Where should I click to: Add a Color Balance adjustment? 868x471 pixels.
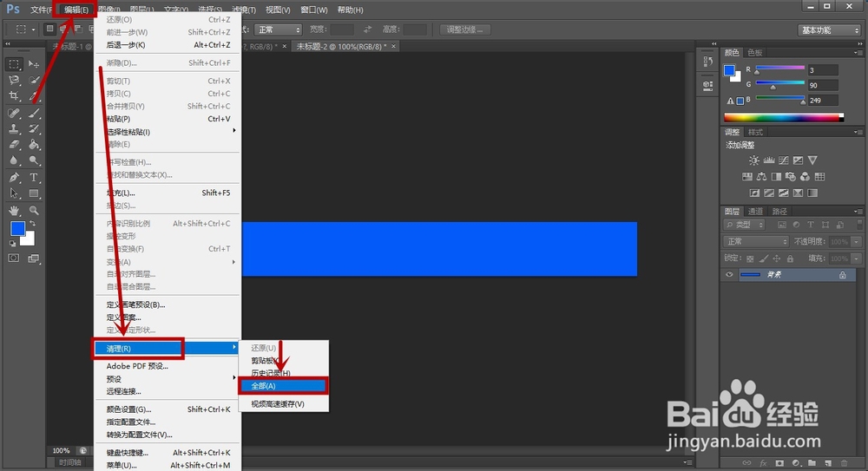[x=762, y=177]
